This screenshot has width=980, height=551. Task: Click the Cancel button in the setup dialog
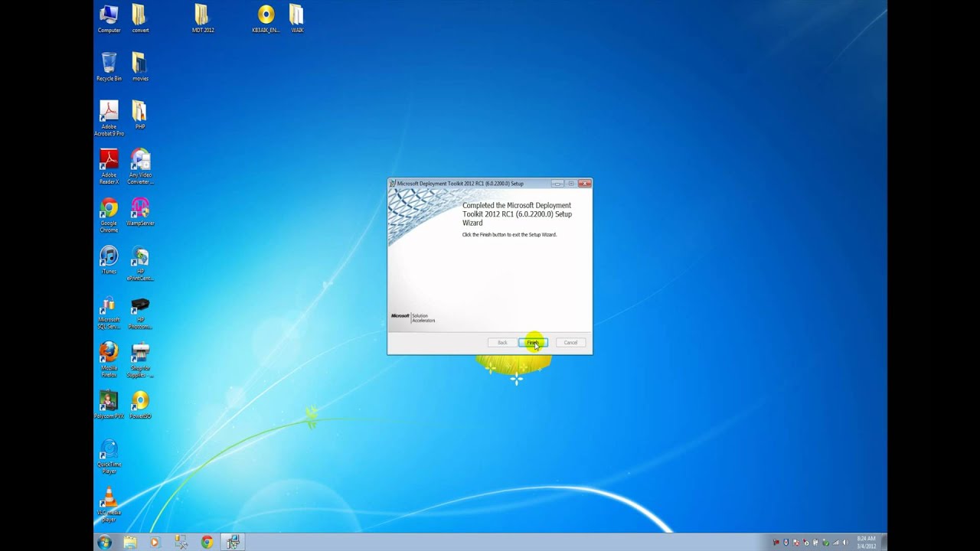pos(570,342)
